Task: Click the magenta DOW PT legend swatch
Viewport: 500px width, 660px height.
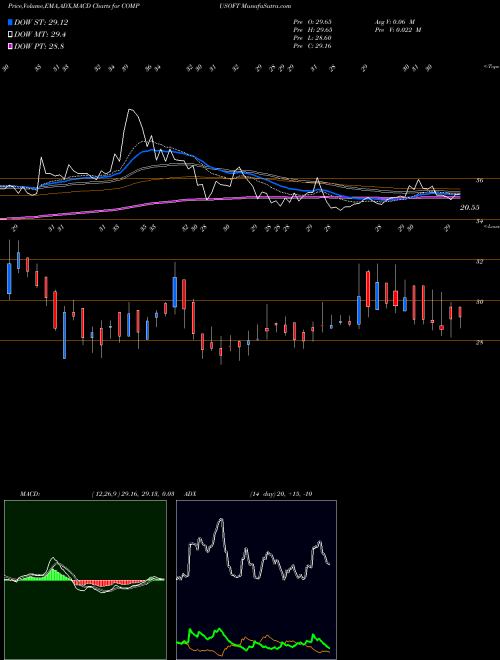Action: (11, 47)
